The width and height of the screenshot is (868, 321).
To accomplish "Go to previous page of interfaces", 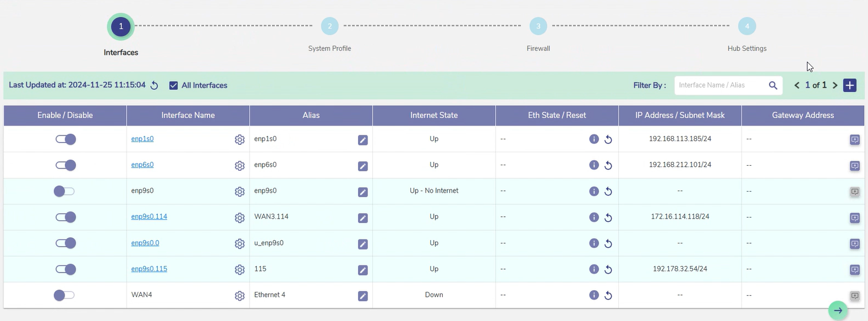I will pyautogui.click(x=796, y=85).
